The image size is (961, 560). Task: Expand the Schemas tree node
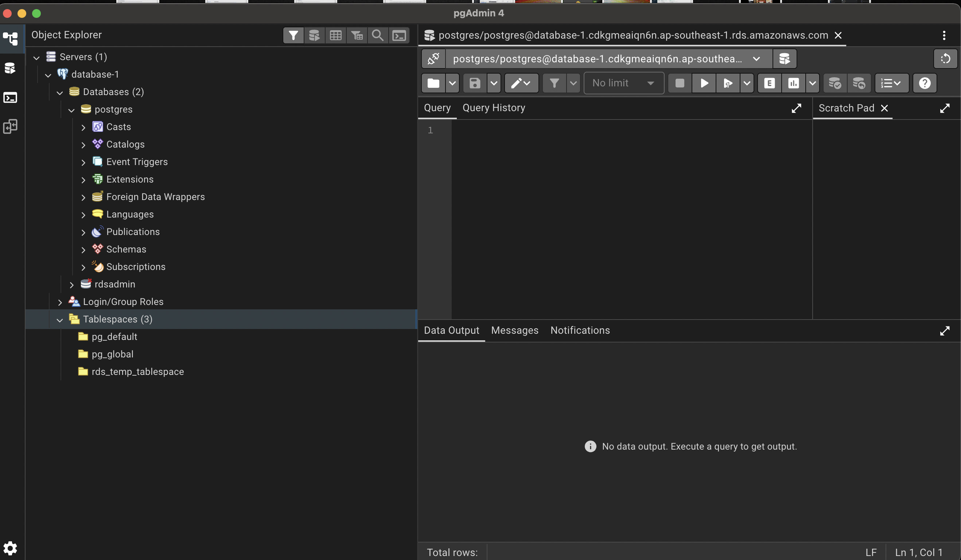(x=83, y=250)
